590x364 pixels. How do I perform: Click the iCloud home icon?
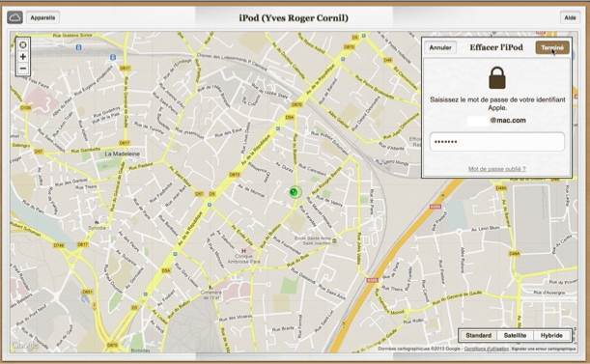[15, 17]
